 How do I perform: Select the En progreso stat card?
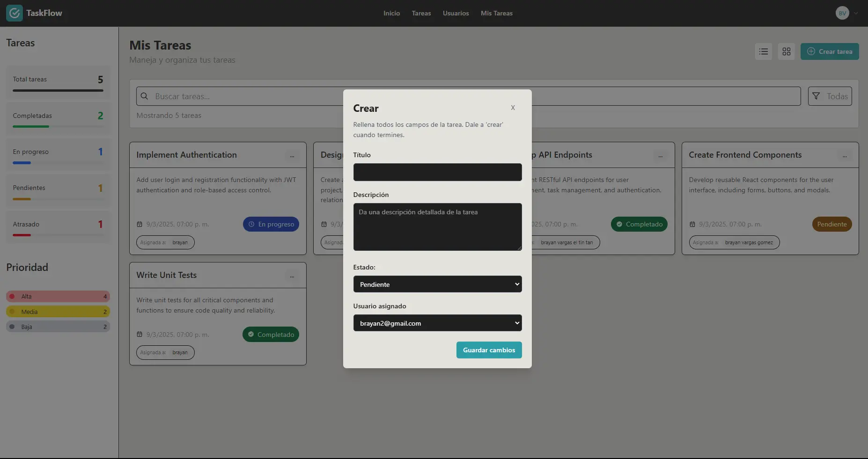tap(58, 155)
